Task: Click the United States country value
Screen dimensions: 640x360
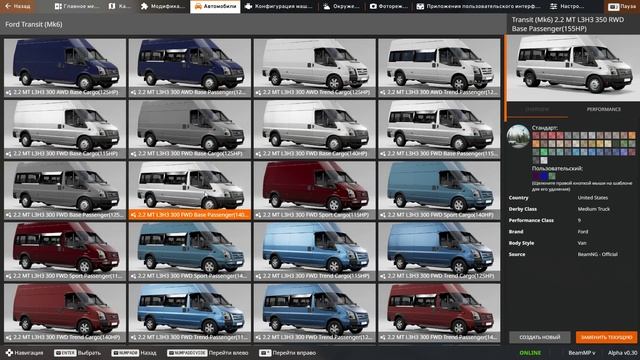Action: [593, 198]
